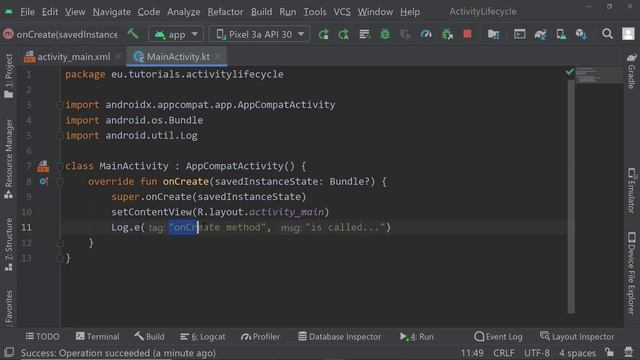640x360 pixels.
Task: Open the Logcat tool window
Action: [203, 336]
